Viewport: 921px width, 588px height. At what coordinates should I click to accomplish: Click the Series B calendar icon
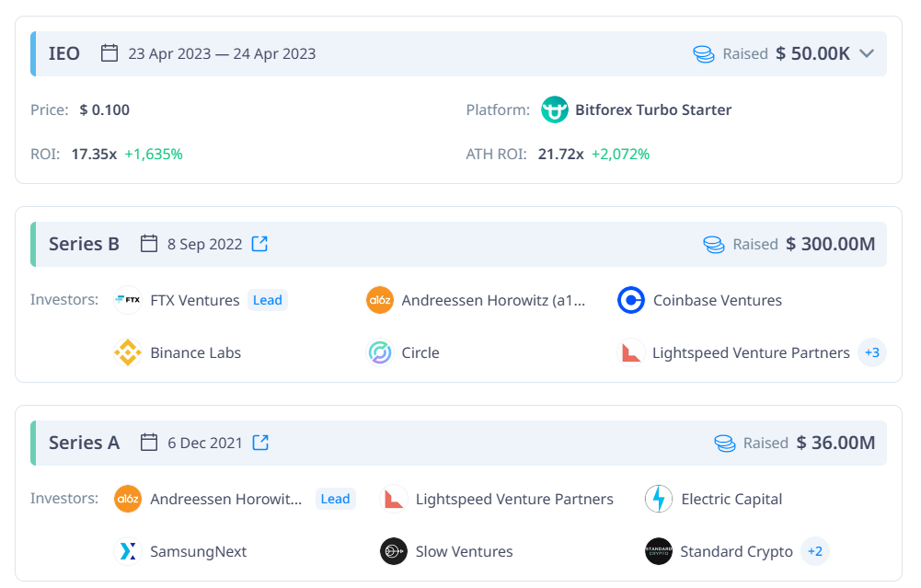pyautogui.click(x=149, y=243)
